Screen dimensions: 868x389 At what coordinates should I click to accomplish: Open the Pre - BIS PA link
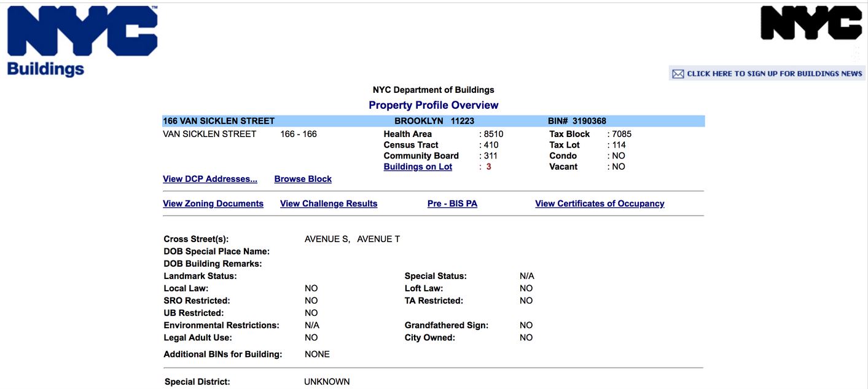coord(452,203)
